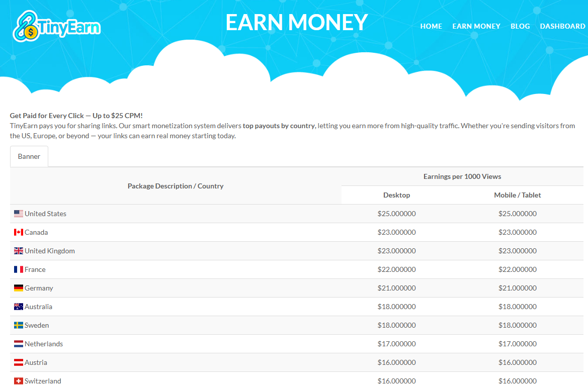Click United States Mobile value $25.000000

click(x=518, y=214)
